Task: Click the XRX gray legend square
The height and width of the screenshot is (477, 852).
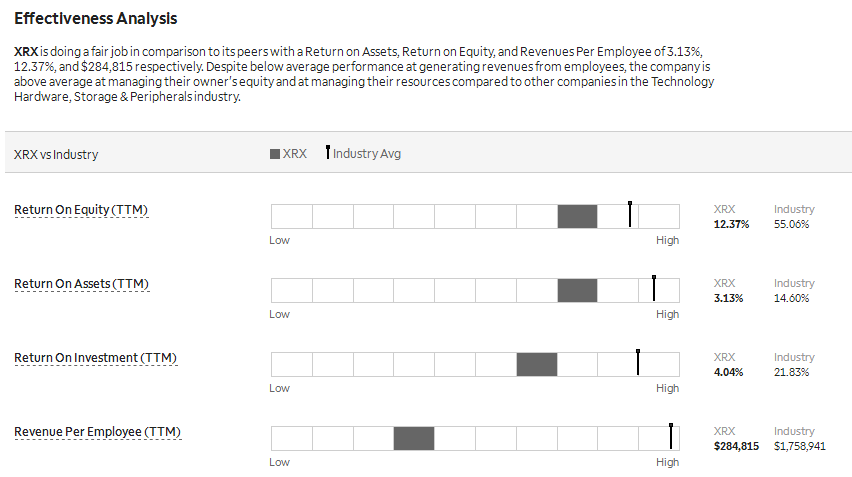Action: 275,154
